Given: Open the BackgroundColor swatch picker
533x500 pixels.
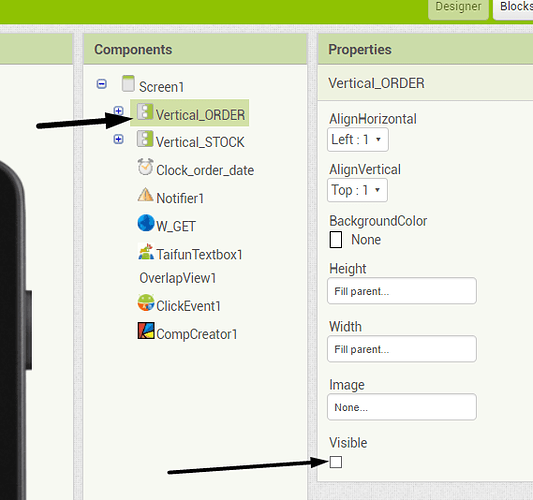Looking at the screenshot, I should (336, 240).
